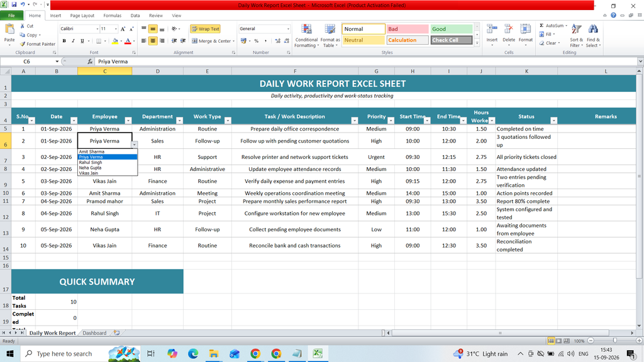Click the Decrease Font Size icon
The height and width of the screenshot is (362, 644).
point(131,29)
